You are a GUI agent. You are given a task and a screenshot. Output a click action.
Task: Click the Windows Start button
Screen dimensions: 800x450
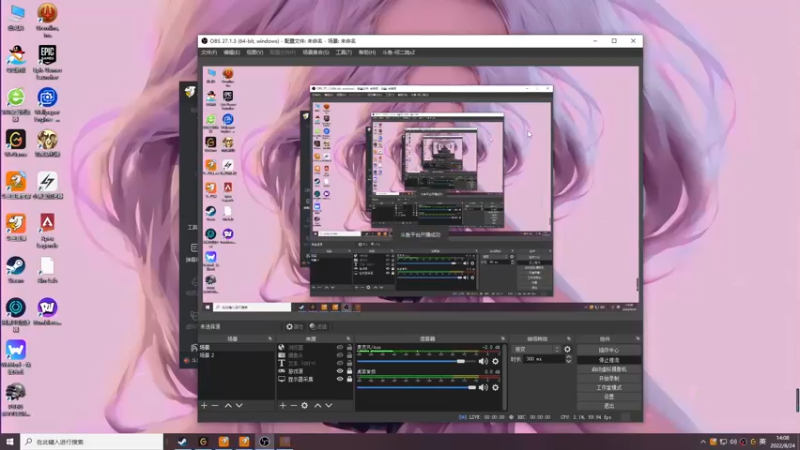coord(10,442)
